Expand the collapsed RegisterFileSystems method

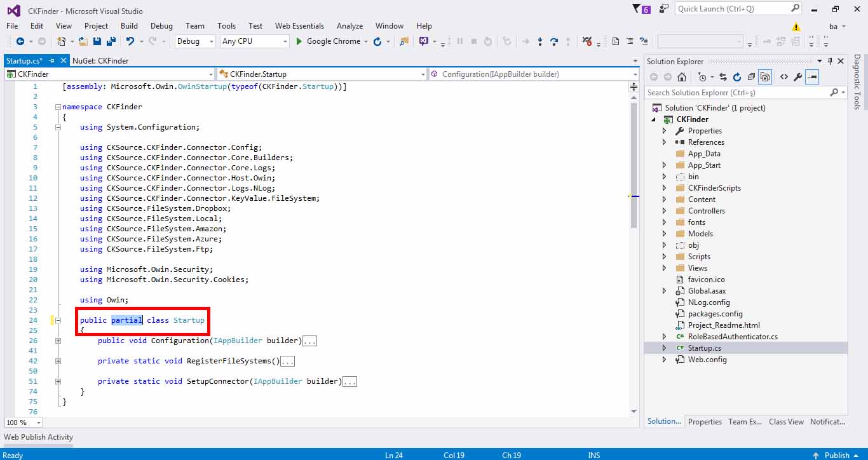58,361
